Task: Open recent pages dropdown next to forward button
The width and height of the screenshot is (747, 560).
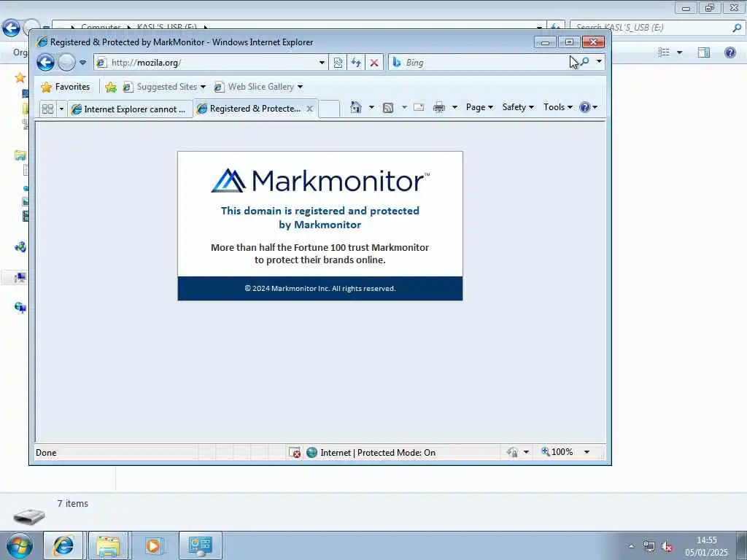Action: (x=83, y=63)
